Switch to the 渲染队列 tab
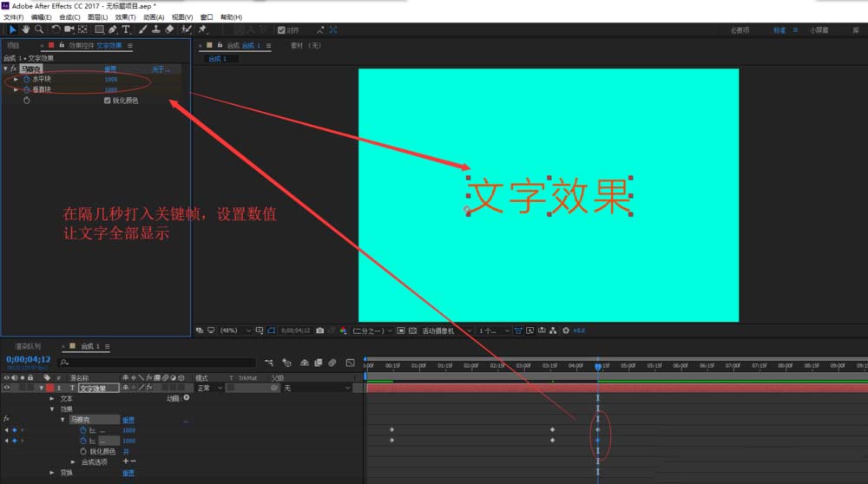Image resolution: width=868 pixels, height=484 pixels. [29, 346]
